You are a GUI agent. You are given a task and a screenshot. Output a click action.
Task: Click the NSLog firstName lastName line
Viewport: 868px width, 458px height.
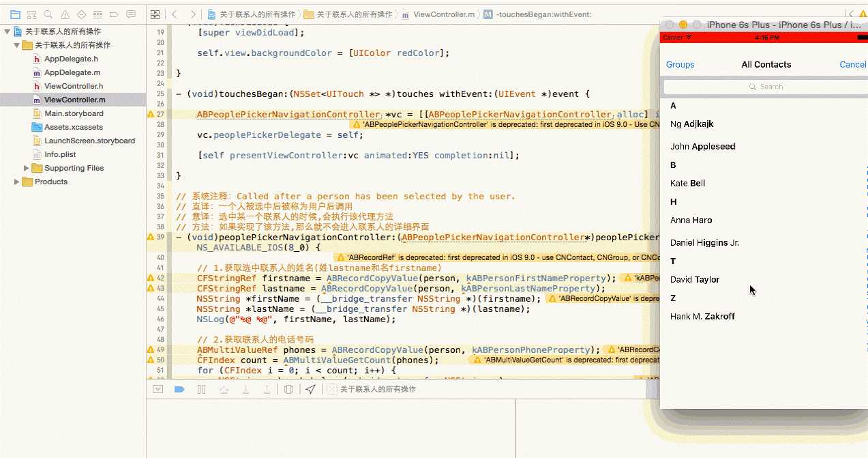click(x=295, y=319)
